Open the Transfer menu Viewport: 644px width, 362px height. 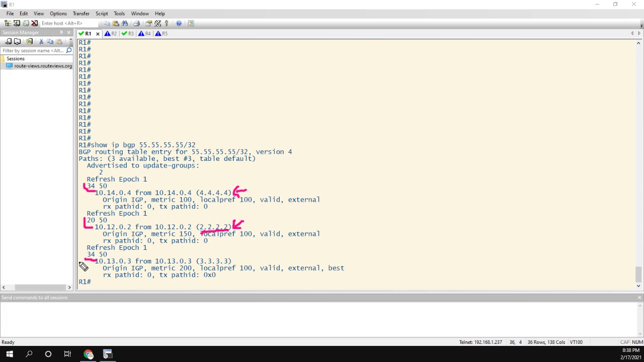[81, 14]
